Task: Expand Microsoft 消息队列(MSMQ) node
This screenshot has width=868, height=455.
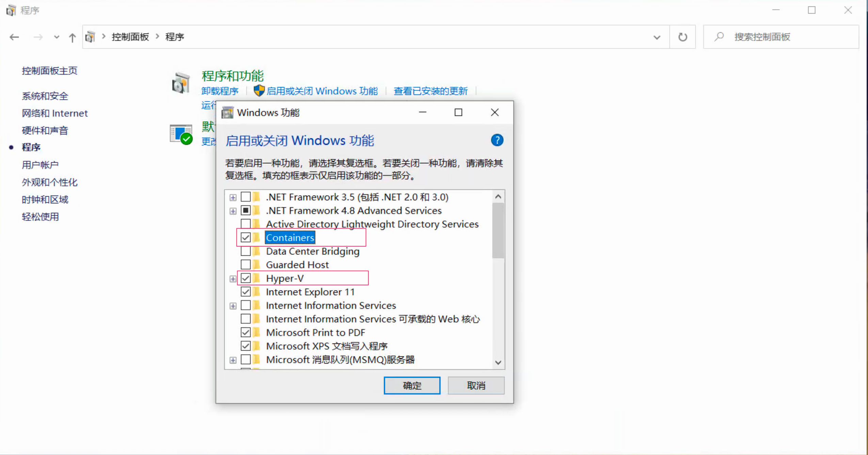Action: click(x=233, y=360)
